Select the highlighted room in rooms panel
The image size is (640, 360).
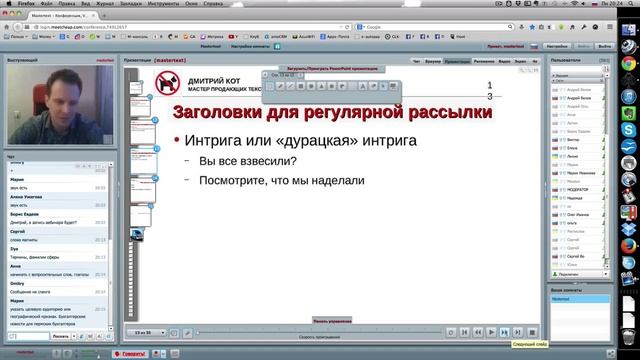pyautogui.click(x=580, y=299)
